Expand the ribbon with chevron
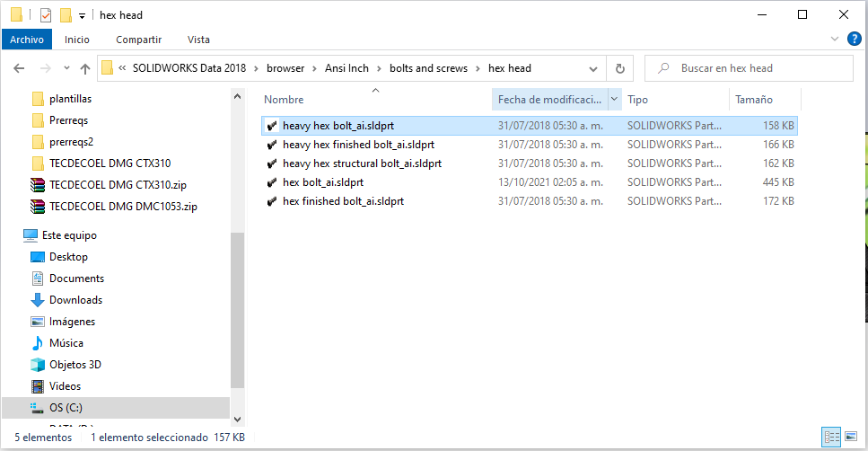The width and height of the screenshot is (868, 451). (x=835, y=39)
